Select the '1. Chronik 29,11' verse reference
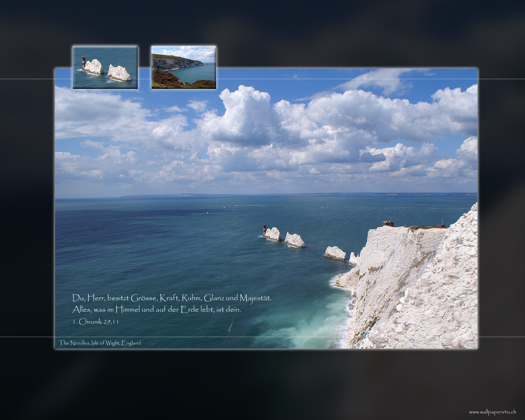 pos(96,322)
